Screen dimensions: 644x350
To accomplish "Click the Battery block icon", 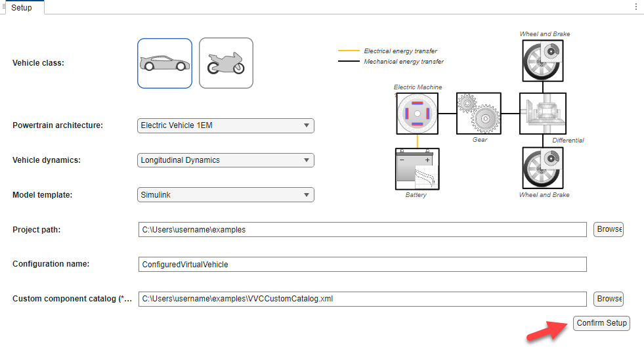I will click(417, 169).
